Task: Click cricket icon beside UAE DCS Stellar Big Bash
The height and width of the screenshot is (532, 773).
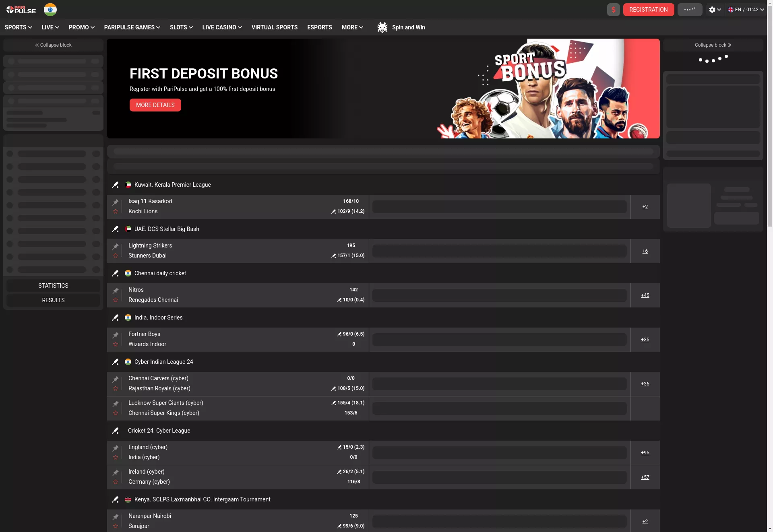Action: pyautogui.click(x=115, y=229)
